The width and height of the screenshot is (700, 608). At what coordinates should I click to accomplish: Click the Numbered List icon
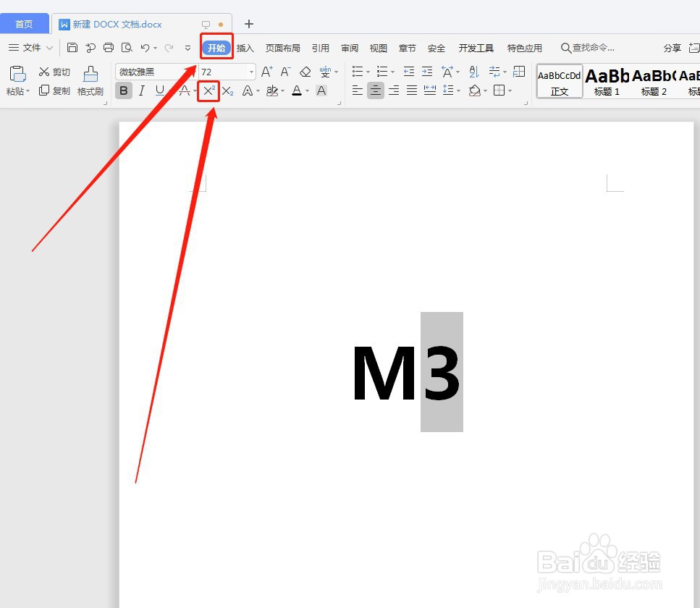pos(382,72)
